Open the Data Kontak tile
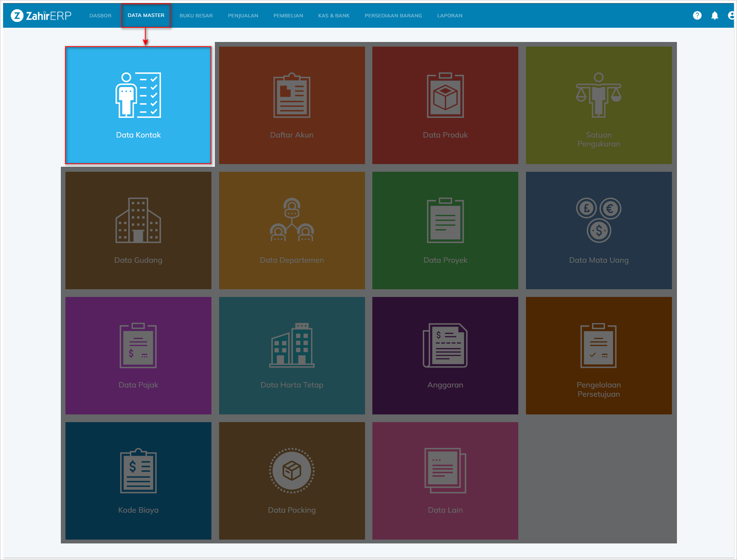Image resolution: width=737 pixels, height=560 pixels. pos(138,105)
